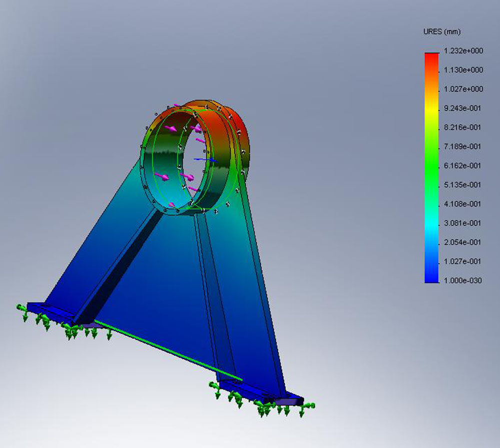Select the 1.232e+000 maximum legend value

(x=463, y=51)
